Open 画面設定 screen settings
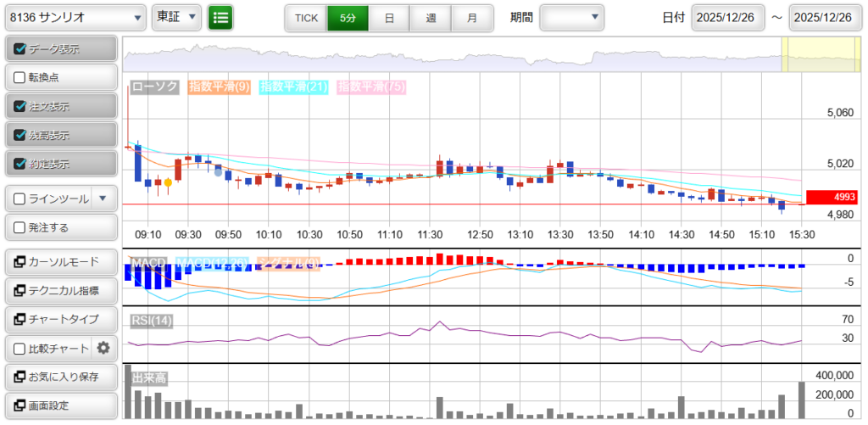This screenshot has width=868, height=425. click(60, 405)
